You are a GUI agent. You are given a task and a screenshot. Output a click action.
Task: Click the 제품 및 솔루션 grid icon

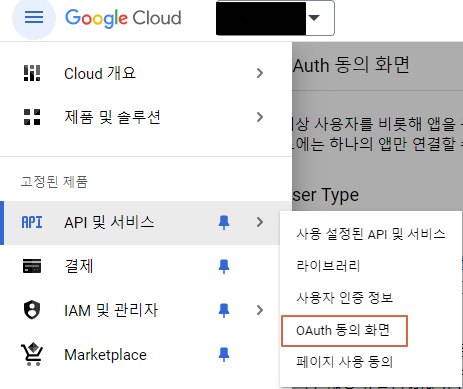(x=32, y=117)
